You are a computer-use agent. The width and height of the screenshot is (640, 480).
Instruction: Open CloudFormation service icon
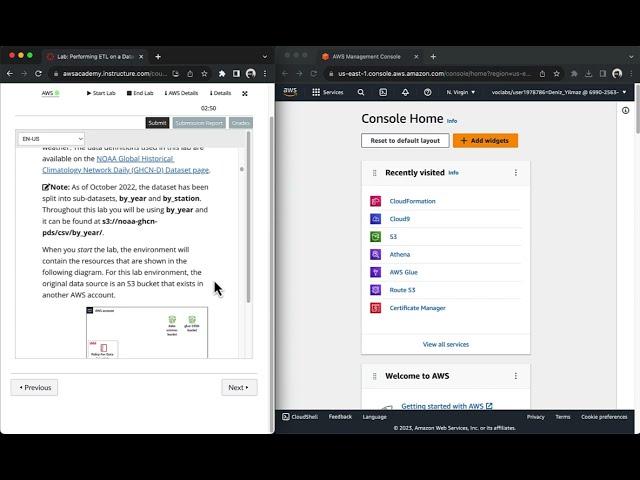click(376, 201)
